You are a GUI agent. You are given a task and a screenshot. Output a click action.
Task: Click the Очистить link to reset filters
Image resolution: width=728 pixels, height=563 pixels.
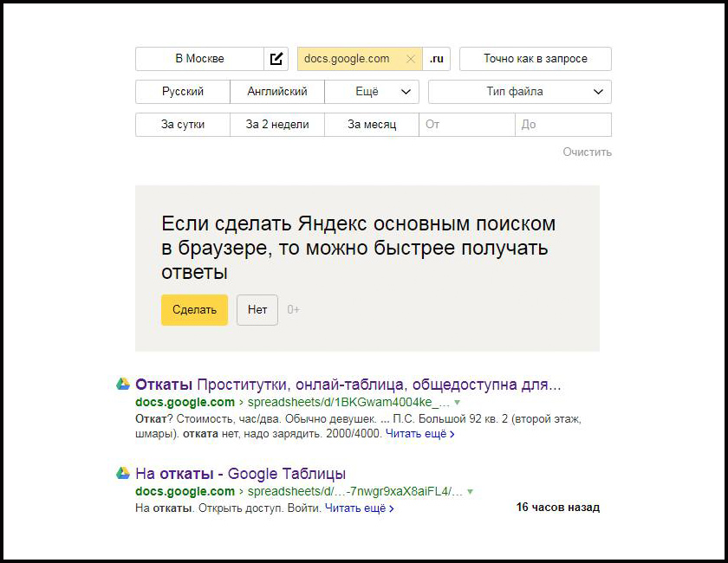587,152
